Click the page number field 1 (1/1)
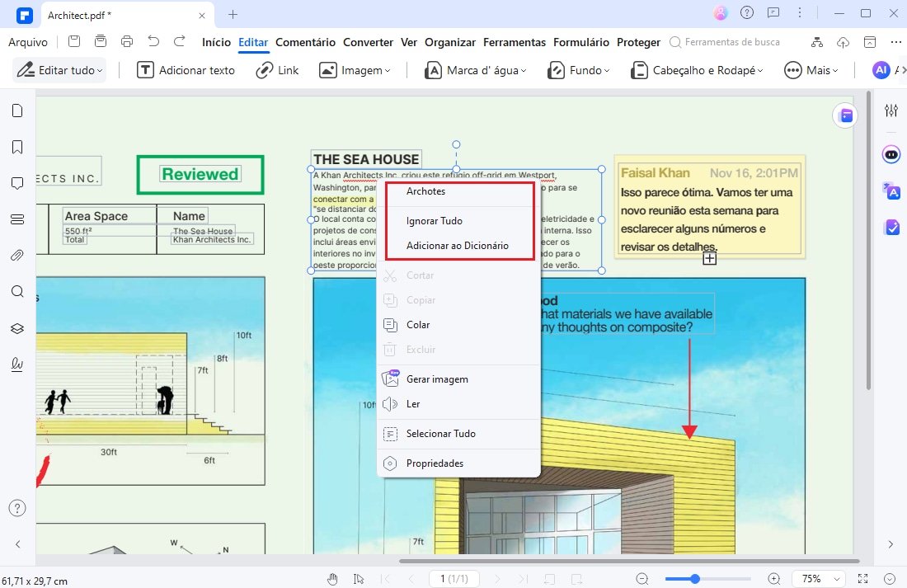Image resolution: width=907 pixels, height=588 pixels. pos(454,579)
